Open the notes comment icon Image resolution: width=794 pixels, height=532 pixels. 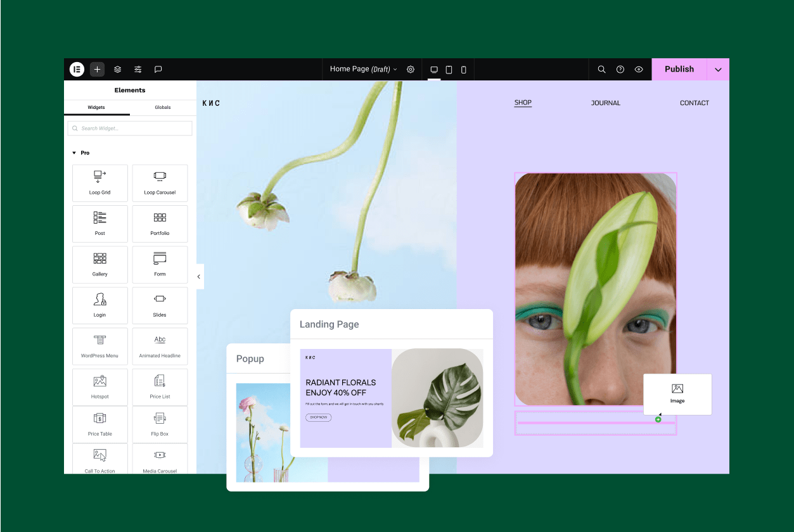click(x=158, y=69)
